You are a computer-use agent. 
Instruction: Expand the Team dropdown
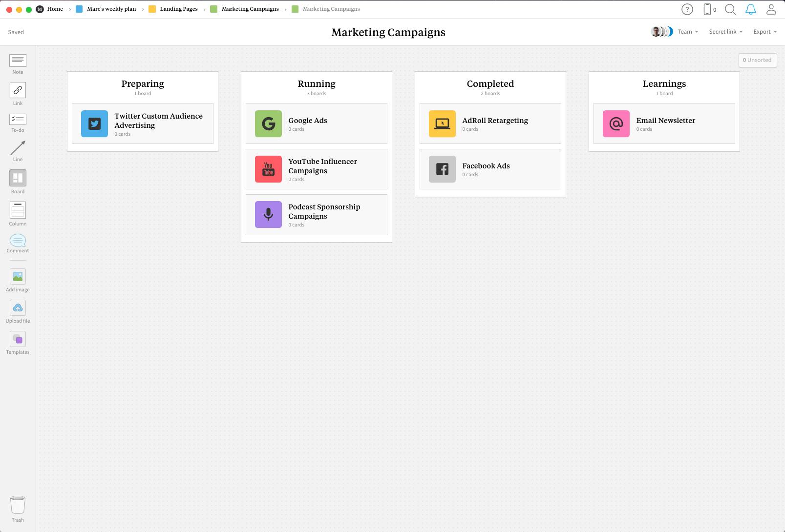tap(688, 32)
